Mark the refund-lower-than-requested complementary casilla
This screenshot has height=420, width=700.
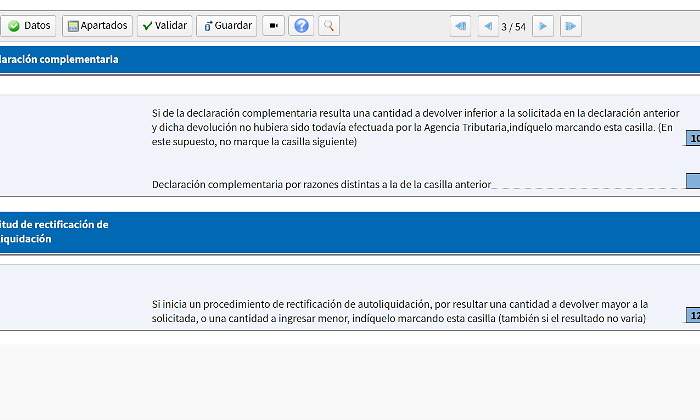(x=693, y=138)
